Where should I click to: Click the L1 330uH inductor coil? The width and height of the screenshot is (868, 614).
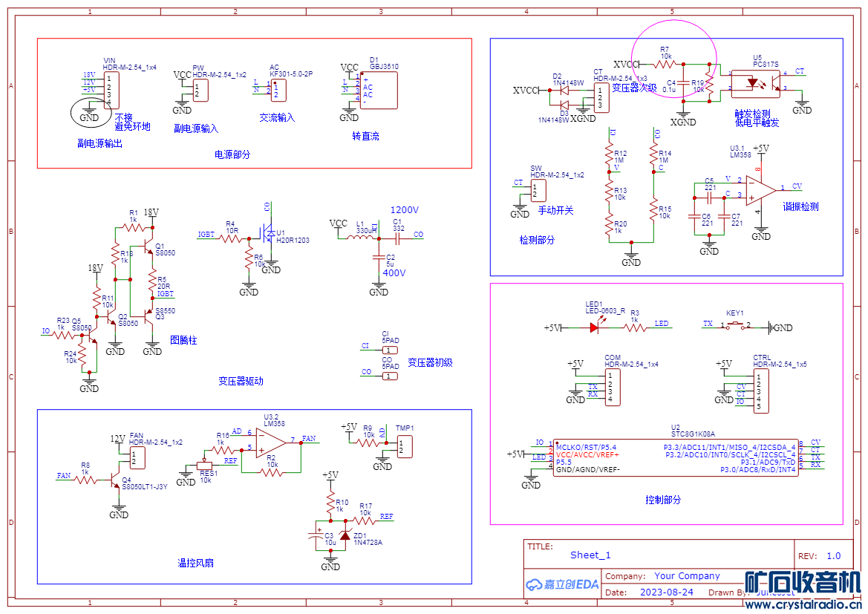click(362, 238)
